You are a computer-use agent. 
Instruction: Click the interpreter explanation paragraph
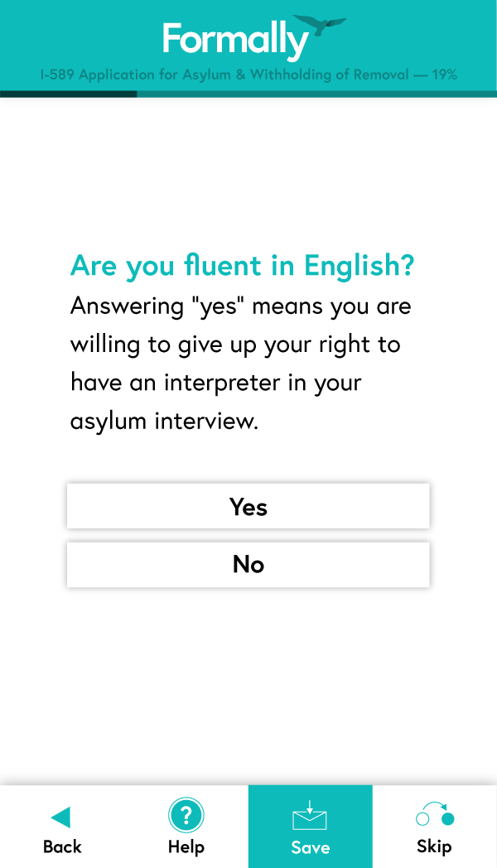point(241,363)
